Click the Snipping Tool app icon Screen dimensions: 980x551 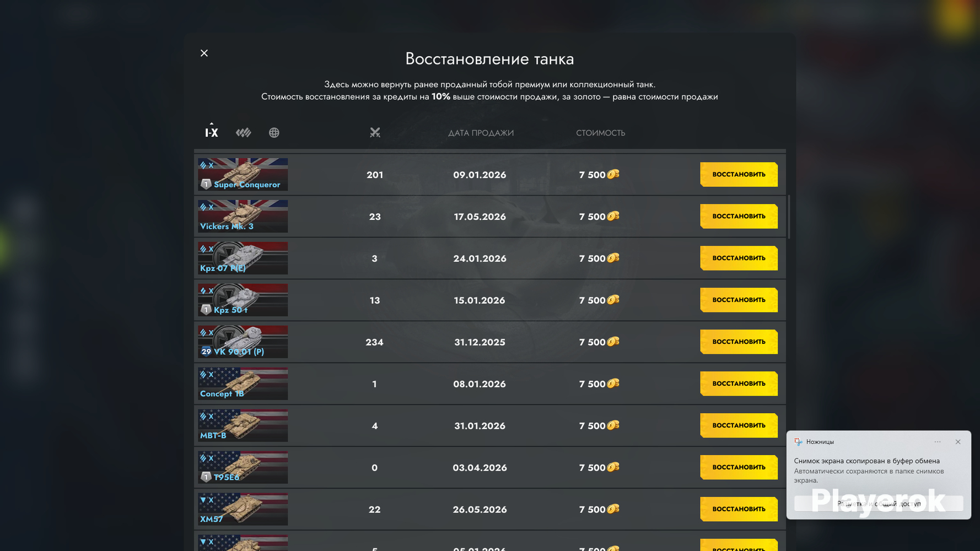click(x=798, y=442)
